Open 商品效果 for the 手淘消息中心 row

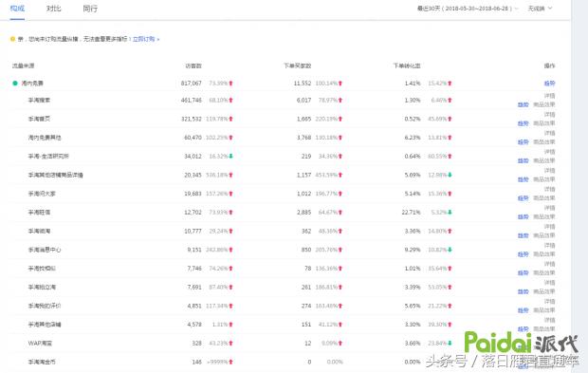pyautogui.click(x=544, y=254)
